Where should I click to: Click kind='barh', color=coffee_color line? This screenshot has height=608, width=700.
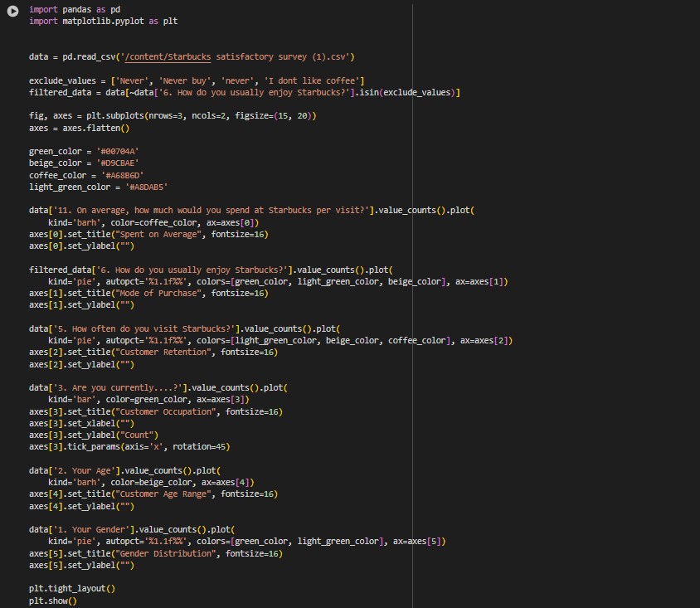(x=153, y=223)
